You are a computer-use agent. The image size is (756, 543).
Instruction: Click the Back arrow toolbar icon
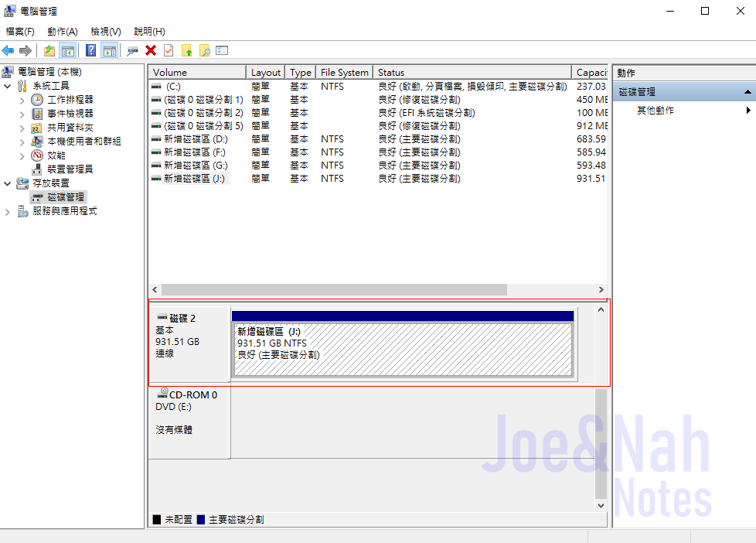[9, 50]
